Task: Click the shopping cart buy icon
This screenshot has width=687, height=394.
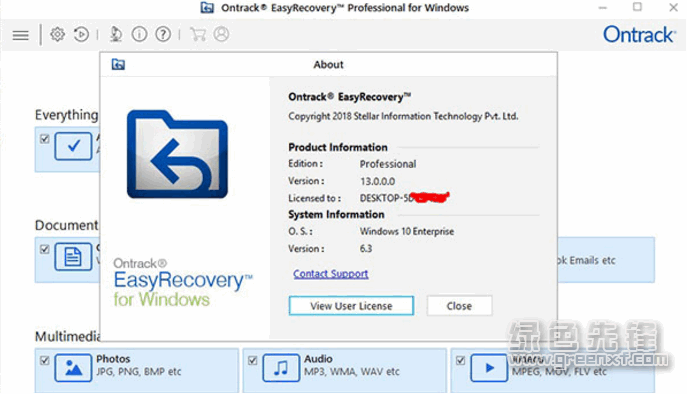Action: point(198,34)
